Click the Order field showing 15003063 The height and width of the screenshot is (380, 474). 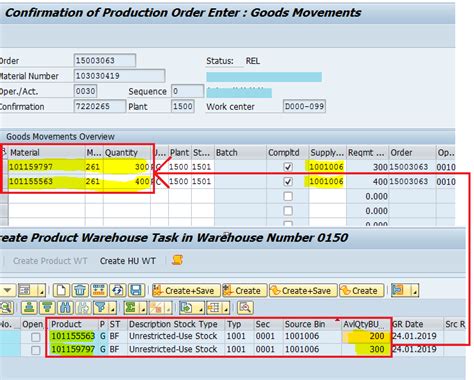[104, 61]
